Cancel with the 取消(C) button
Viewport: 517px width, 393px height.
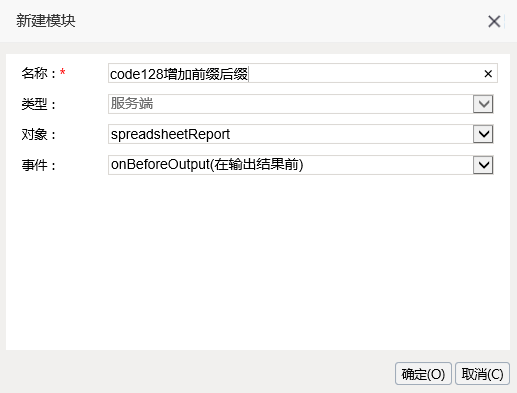coord(482,374)
